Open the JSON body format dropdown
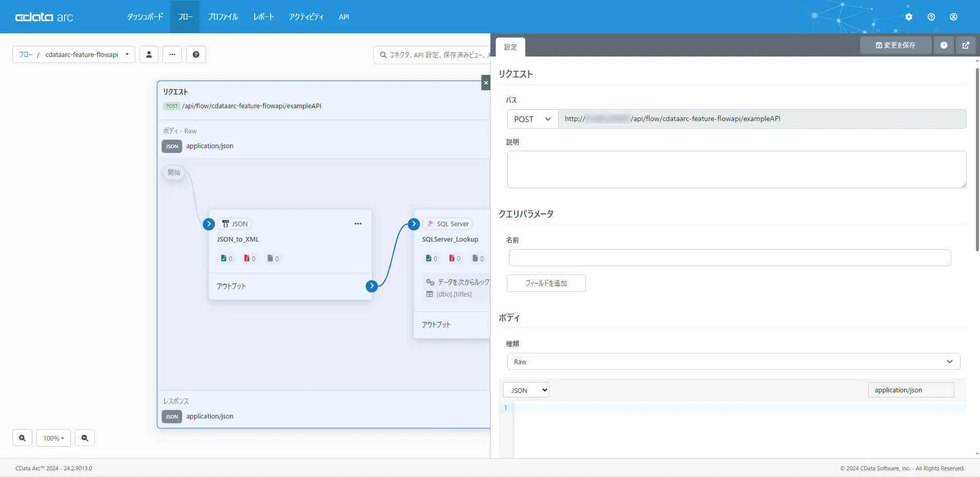Screen dimensions: 980x477 (x=526, y=390)
